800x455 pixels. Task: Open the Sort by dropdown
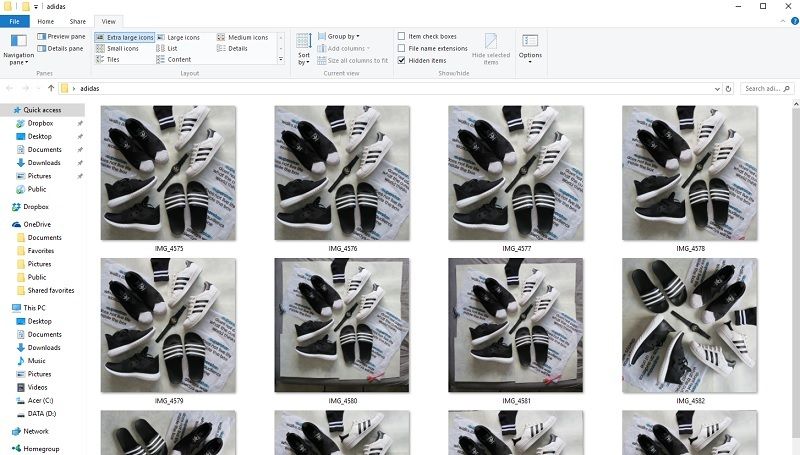pos(303,51)
